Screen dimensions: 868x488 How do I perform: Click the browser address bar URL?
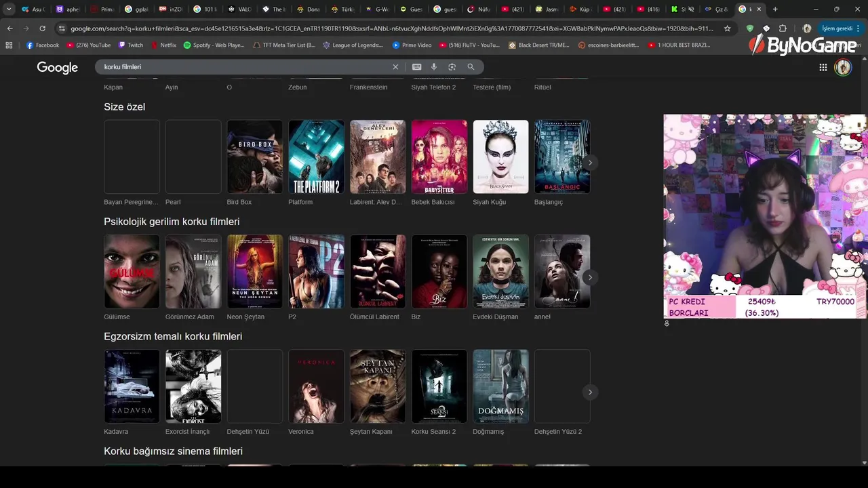[x=392, y=28]
